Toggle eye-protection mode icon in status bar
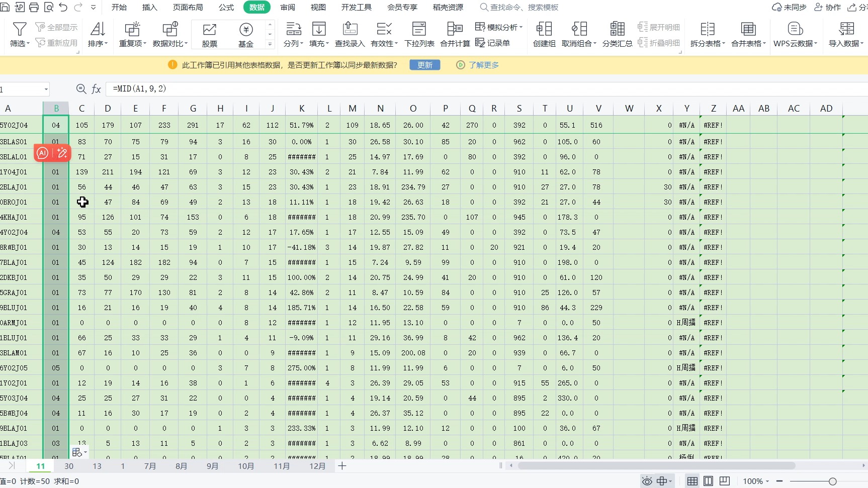This screenshot has height=488, width=868. click(x=647, y=481)
